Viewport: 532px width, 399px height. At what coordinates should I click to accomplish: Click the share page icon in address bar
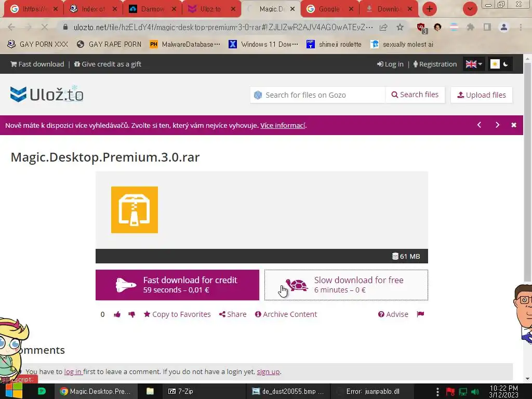click(383, 27)
